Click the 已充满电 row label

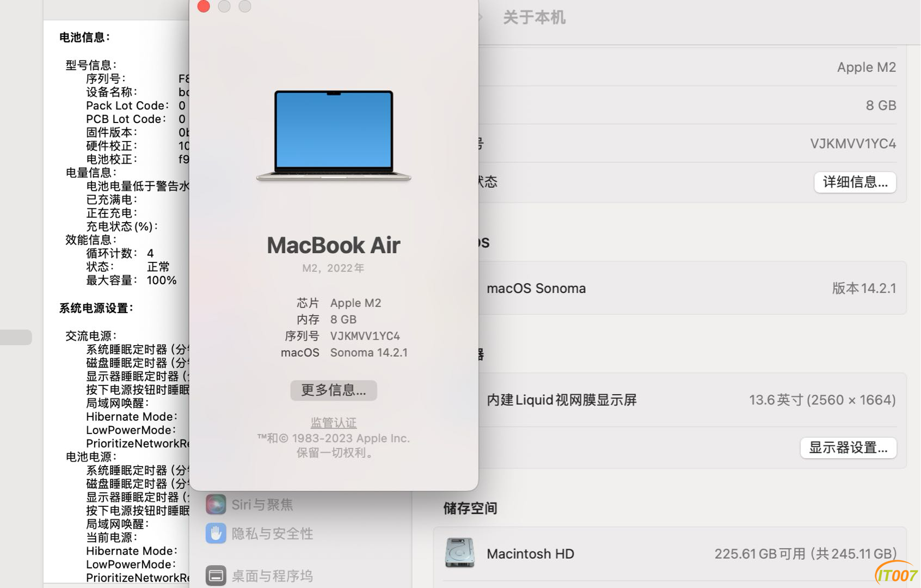coord(112,200)
